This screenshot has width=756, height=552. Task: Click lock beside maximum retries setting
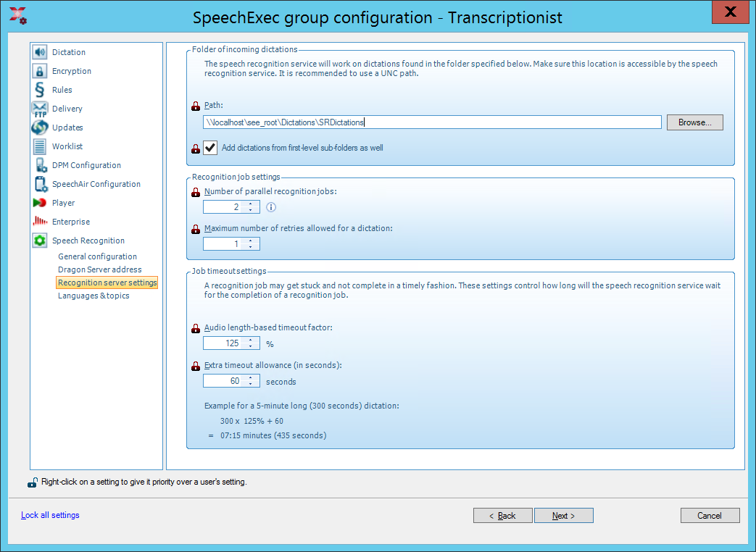coord(196,230)
